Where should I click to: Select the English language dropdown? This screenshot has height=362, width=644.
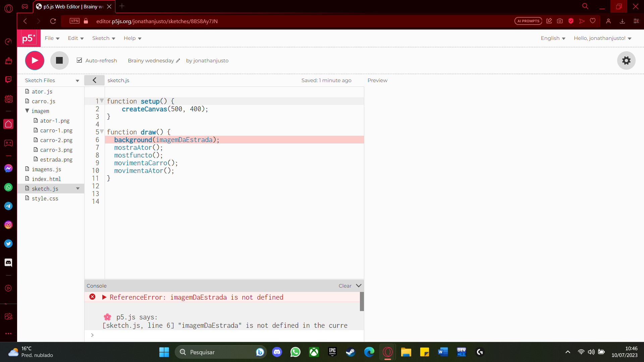click(x=552, y=38)
